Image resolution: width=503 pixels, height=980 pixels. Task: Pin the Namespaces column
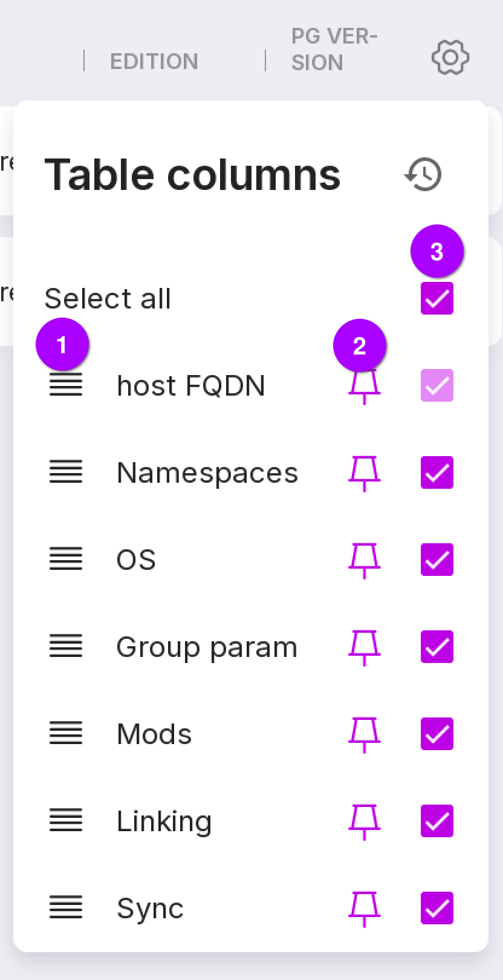tap(365, 473)
